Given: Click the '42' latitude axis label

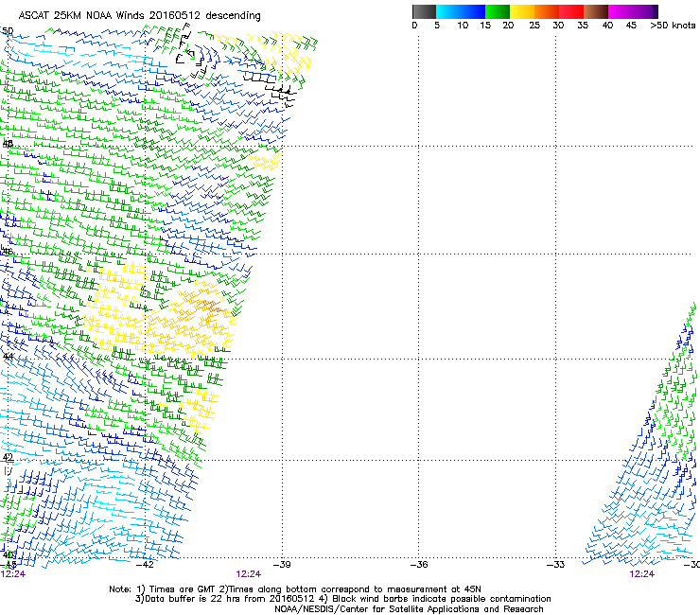Looking at the screenshot, I should click(8, 457).
